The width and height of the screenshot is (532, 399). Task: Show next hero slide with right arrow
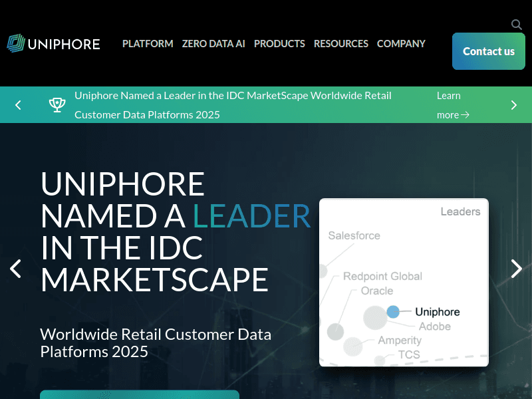(x=516, y=269)
